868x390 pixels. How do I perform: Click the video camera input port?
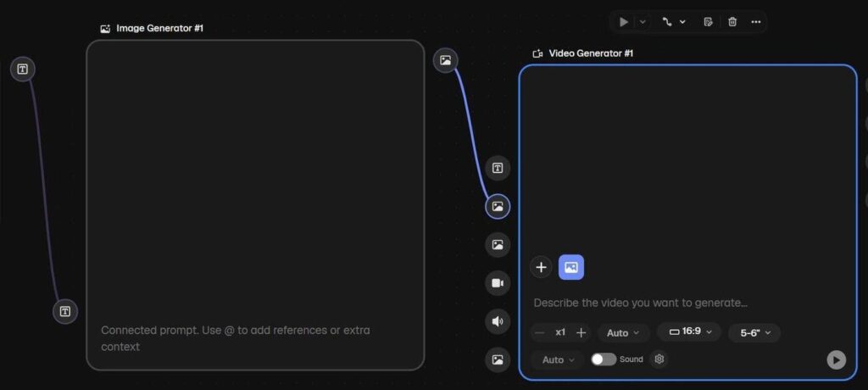[498, 283]
